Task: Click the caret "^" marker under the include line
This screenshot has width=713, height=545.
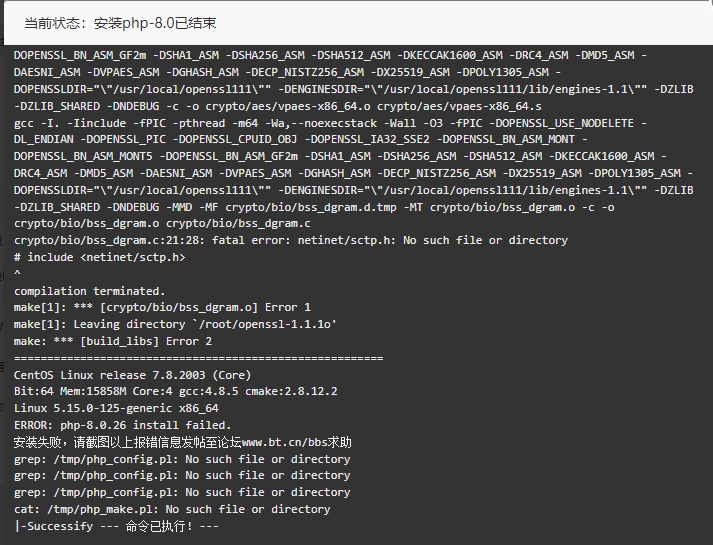Action: 17,273
